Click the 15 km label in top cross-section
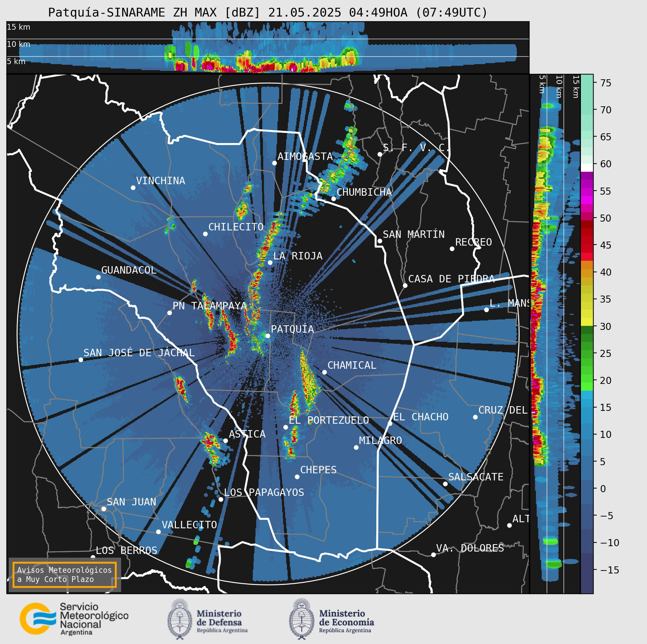The image size is (647, 644). [19, 27]
